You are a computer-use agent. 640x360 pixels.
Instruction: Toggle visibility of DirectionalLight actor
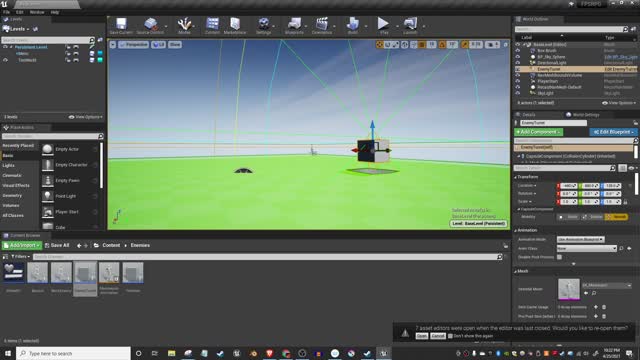(518, 63)
